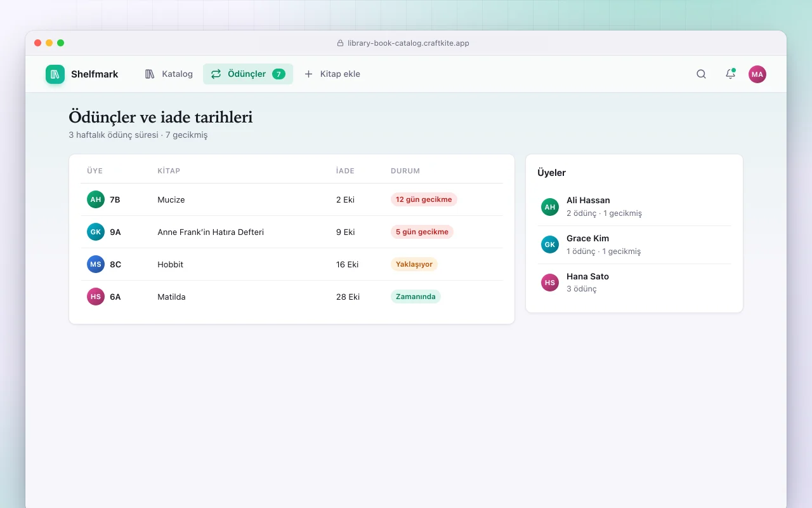Switch to the Katalog tab
Viewport: 812px width, 508px height.
point(169,74)
